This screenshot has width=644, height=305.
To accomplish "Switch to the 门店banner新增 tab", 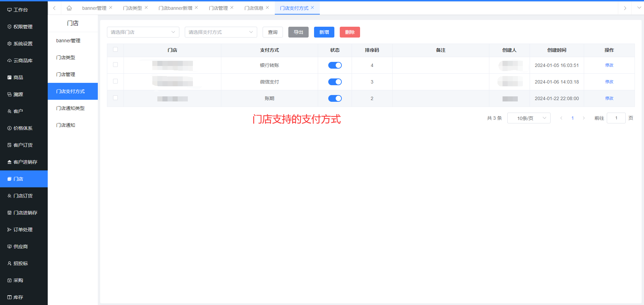I will click(x=175, y=8).
